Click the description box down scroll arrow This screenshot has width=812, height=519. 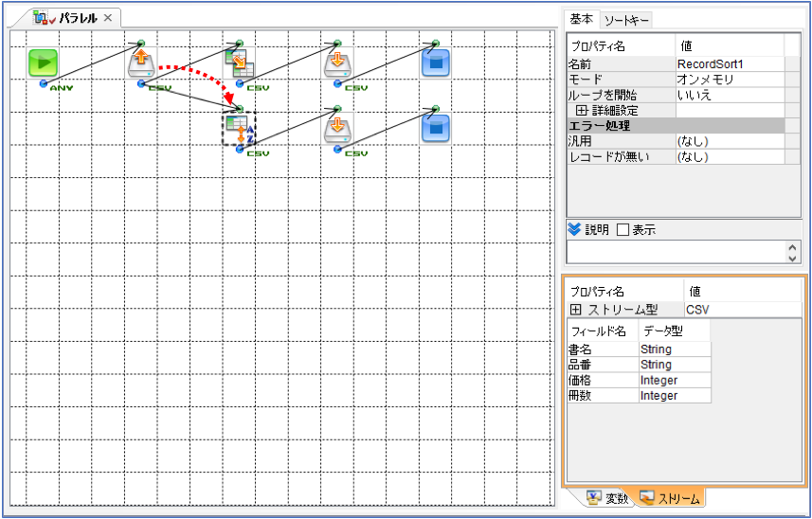(792, 258)
